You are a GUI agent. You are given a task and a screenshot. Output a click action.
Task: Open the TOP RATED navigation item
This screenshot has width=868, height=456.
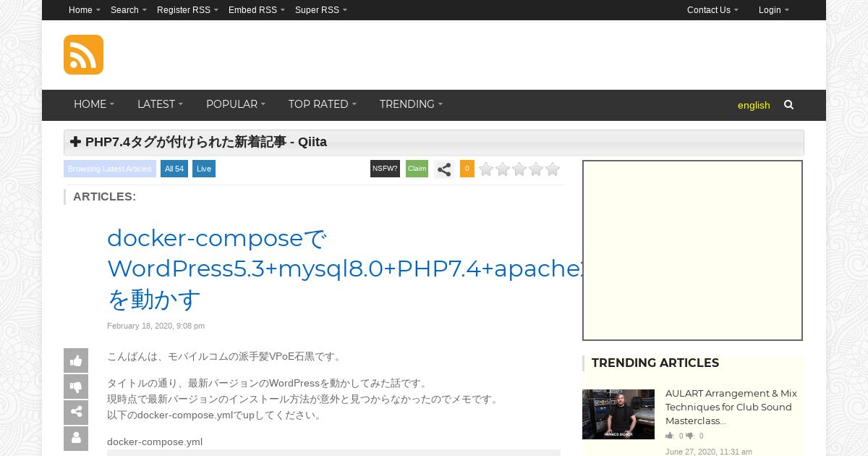(x=323, y=104)
